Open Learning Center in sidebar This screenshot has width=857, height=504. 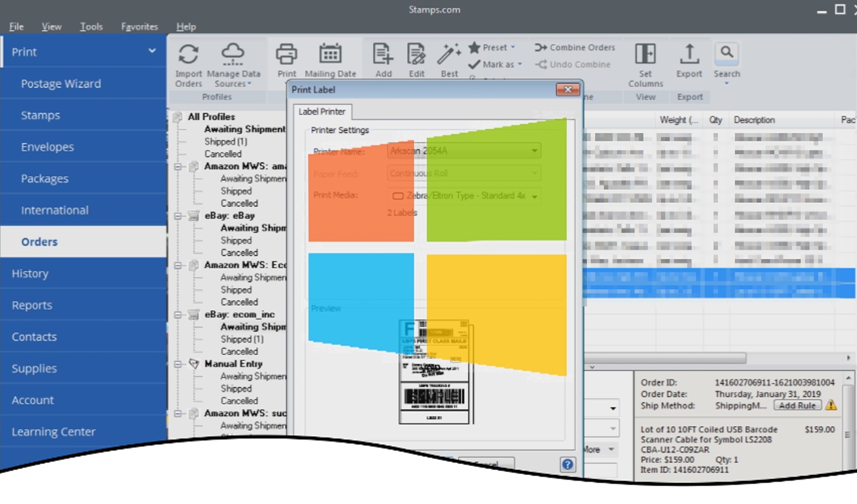[83, 432]
